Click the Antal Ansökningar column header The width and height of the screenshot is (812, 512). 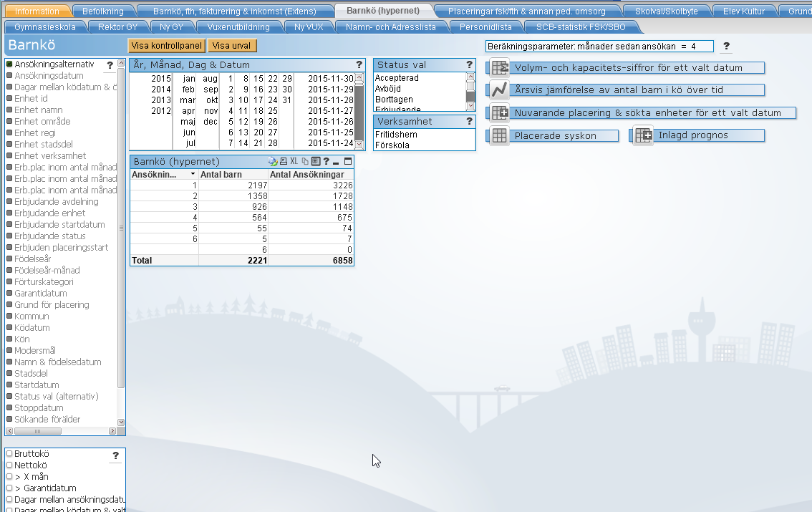[x=311, y=175]
